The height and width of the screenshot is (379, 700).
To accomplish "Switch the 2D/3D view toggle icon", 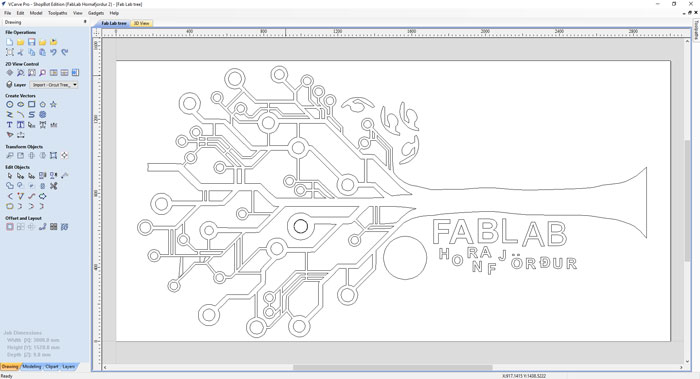I will click(75, 72).
